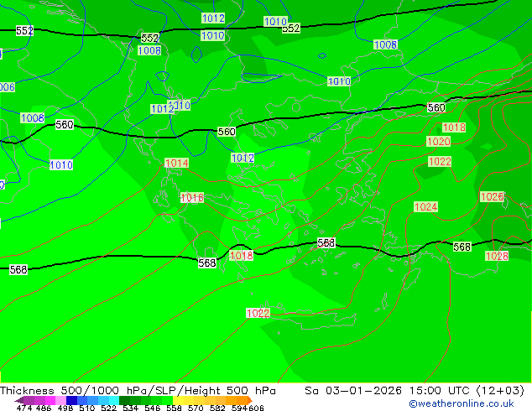Screen dimensions: 532x411
Task: Click the legend value 570
Action: point(196,408)
